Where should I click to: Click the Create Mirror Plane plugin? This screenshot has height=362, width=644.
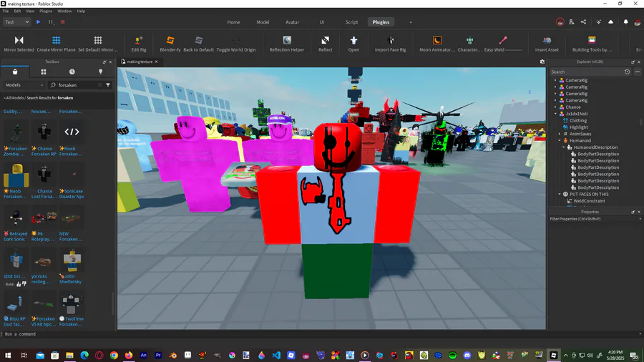point(57,40)
